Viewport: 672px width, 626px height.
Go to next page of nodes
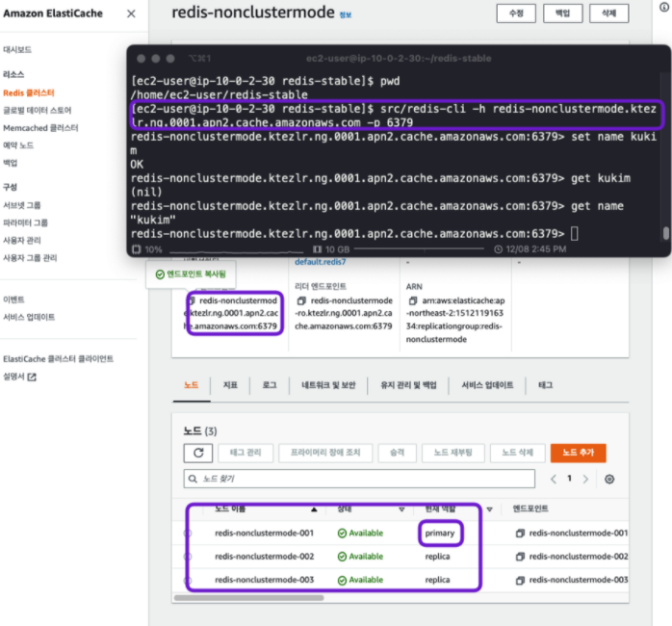(x=585, y=479)
